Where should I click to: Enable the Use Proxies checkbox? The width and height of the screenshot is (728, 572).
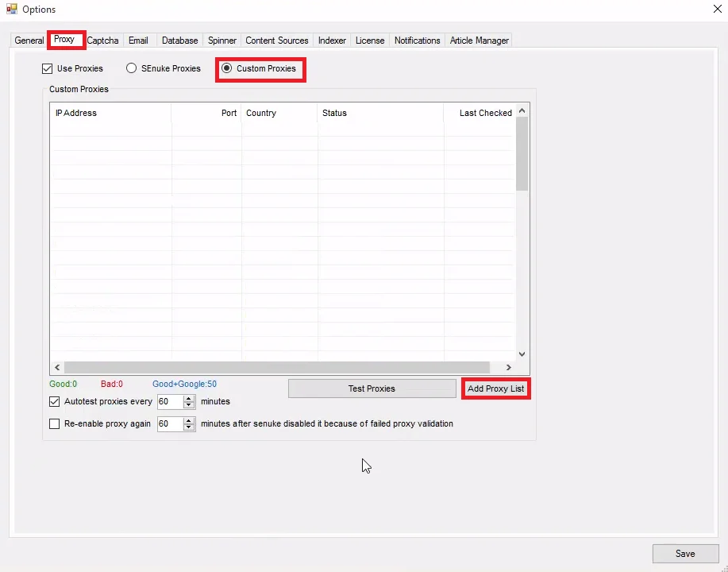point(48,69)
